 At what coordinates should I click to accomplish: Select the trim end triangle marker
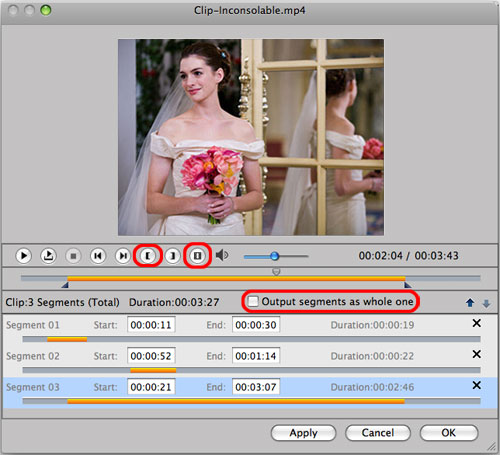[407, 285]
